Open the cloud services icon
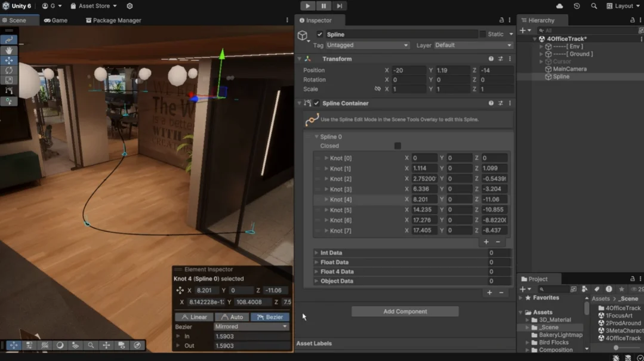The width and height of the screenshot is (644, 361). click(559, 6)
